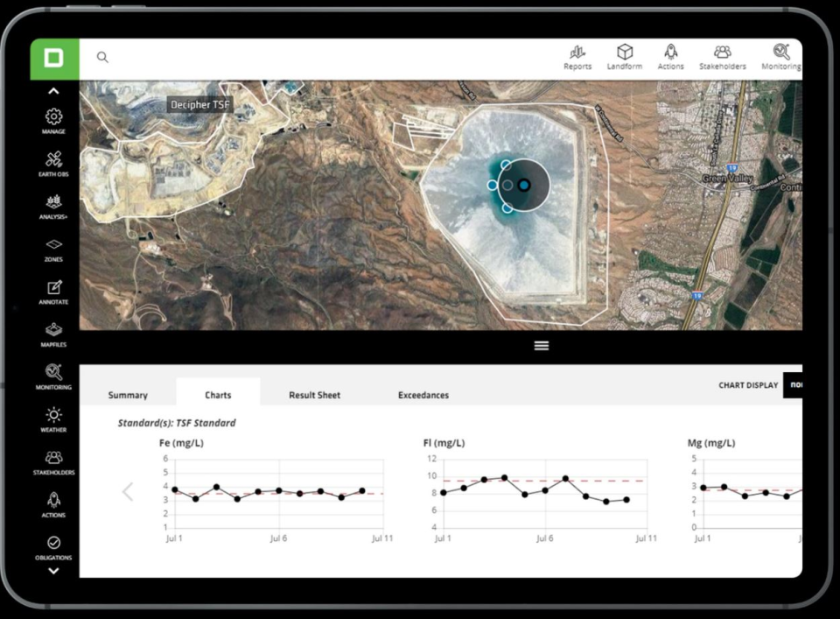Image resolution: width=840 pixels, height=619 pixels.
Task: Open Analysis+ in the sidebar
Action: tap(53, 207)
